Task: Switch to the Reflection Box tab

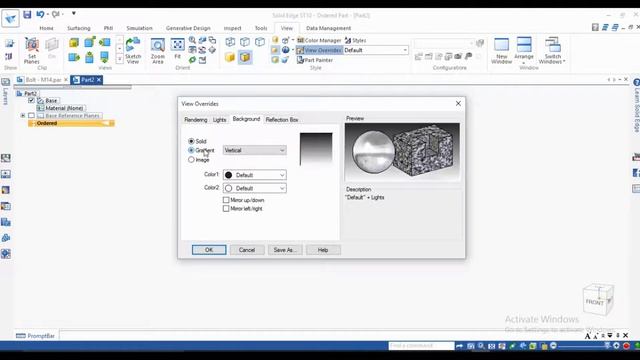Action: point(282,120)
